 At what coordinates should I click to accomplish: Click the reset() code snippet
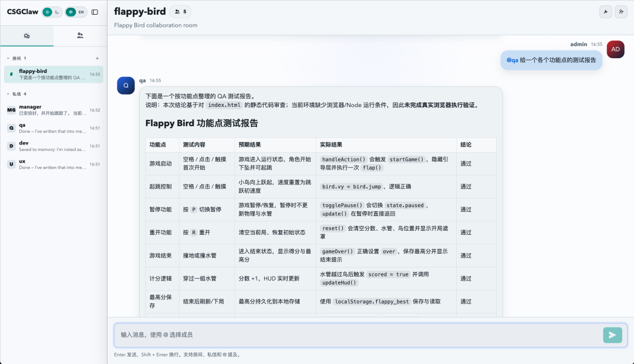point(333,228)
